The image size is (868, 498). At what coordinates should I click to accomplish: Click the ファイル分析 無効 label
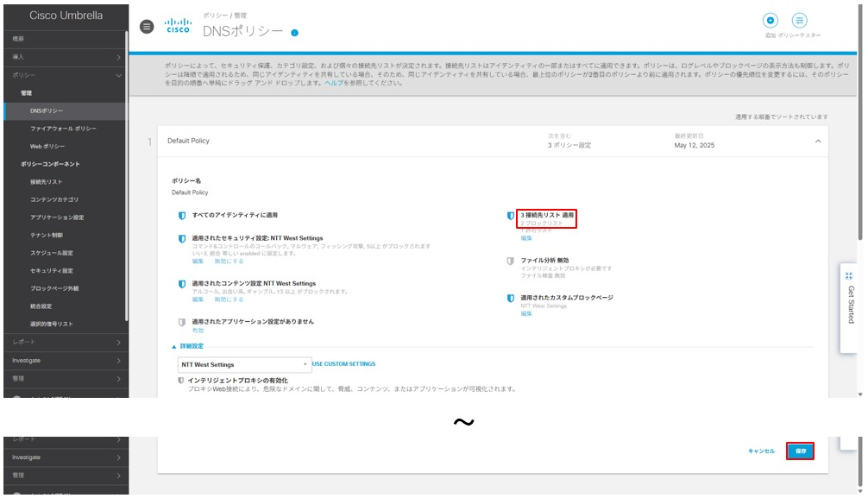coord(544,261)
